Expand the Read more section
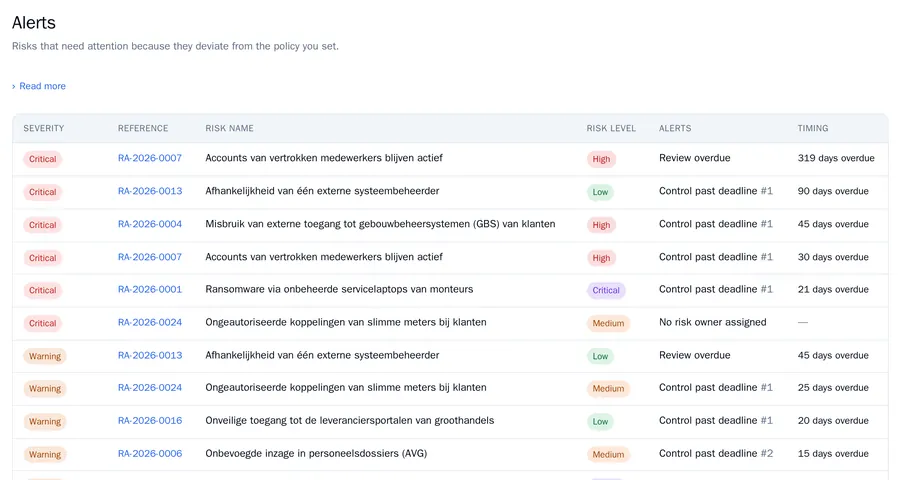Viewport: 900px width, 480px height. pyautogui.click(x=38, y=86)
